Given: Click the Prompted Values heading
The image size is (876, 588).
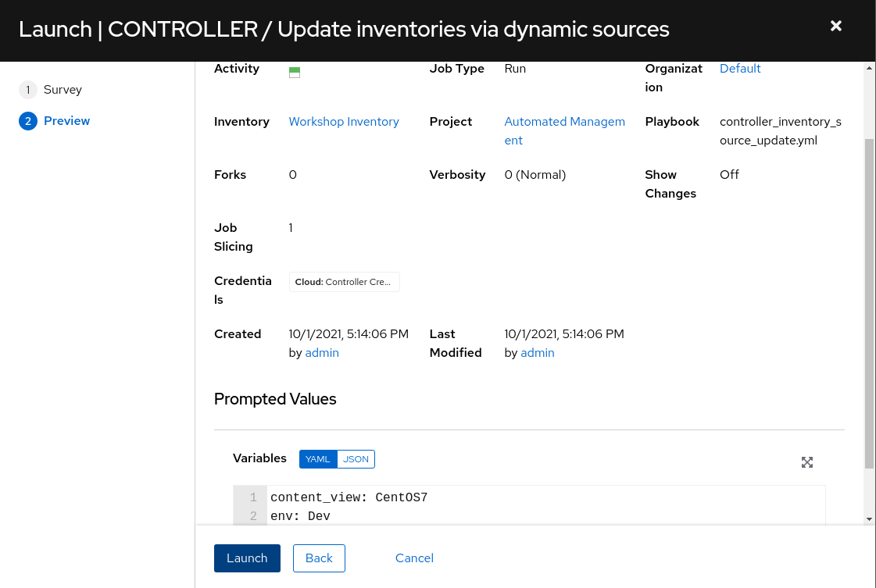Looking at the screenshot, I should [x=275, y=399].
